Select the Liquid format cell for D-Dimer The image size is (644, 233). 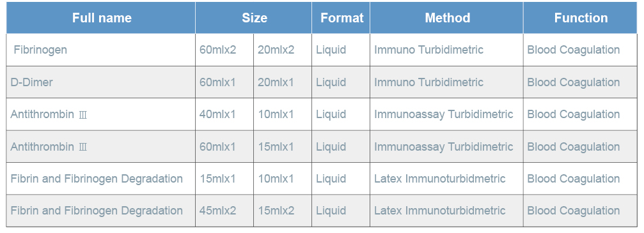331,82
